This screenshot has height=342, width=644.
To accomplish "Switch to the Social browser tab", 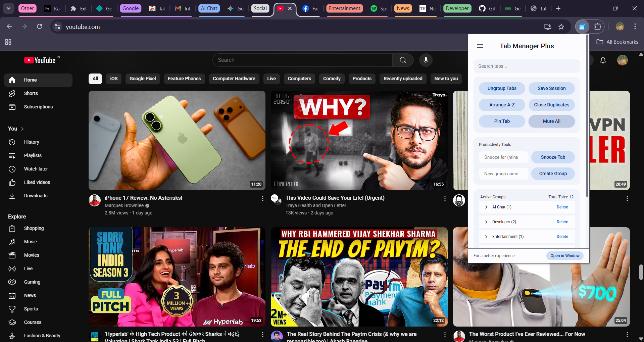I will (260, 8).
